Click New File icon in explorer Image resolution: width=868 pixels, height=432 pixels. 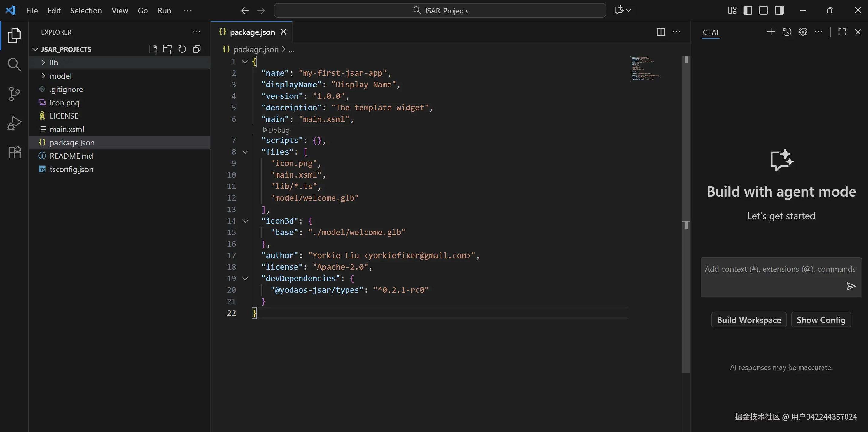click(153, 49)
